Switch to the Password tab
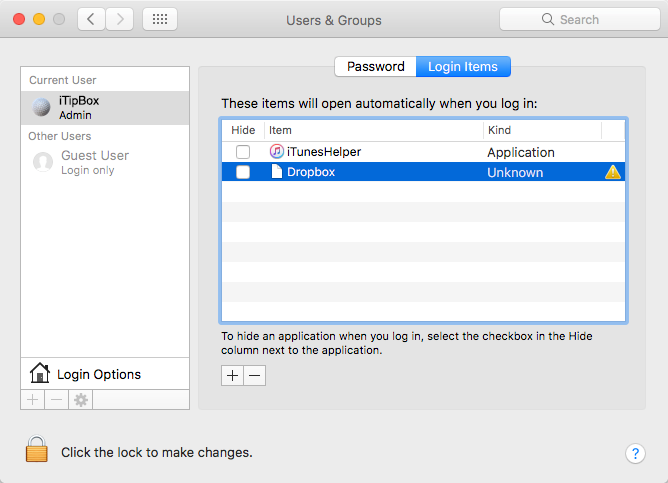 click(375, 67)
